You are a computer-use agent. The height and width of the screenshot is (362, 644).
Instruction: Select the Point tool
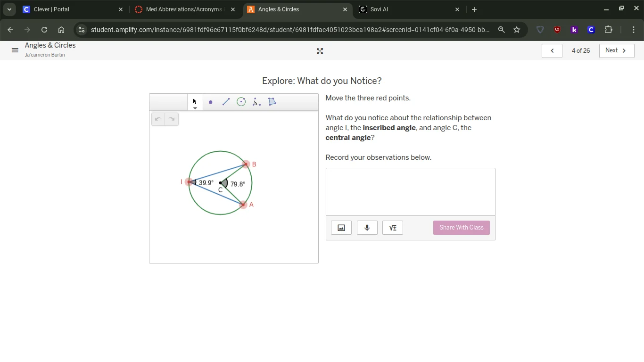(x=210, y=102)
